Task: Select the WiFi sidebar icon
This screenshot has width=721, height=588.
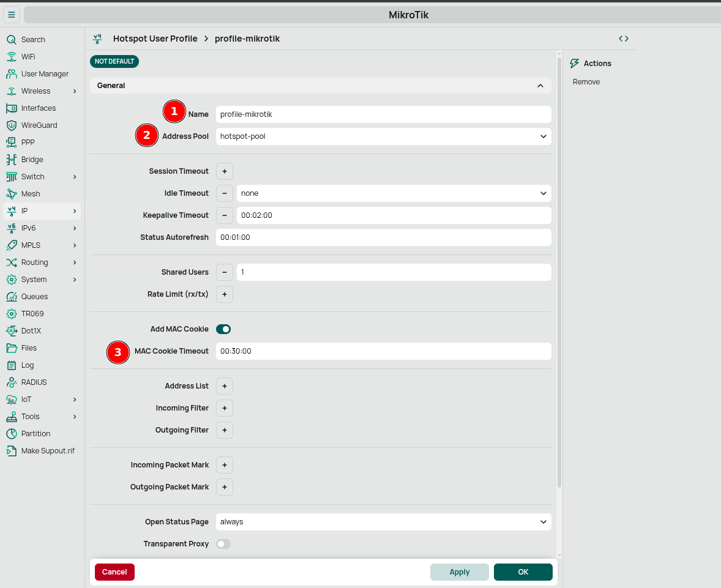Action: pos(12,56)
